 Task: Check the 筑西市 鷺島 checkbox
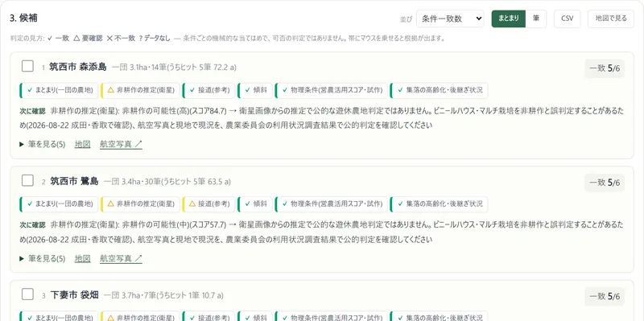(x=27, y=180)
